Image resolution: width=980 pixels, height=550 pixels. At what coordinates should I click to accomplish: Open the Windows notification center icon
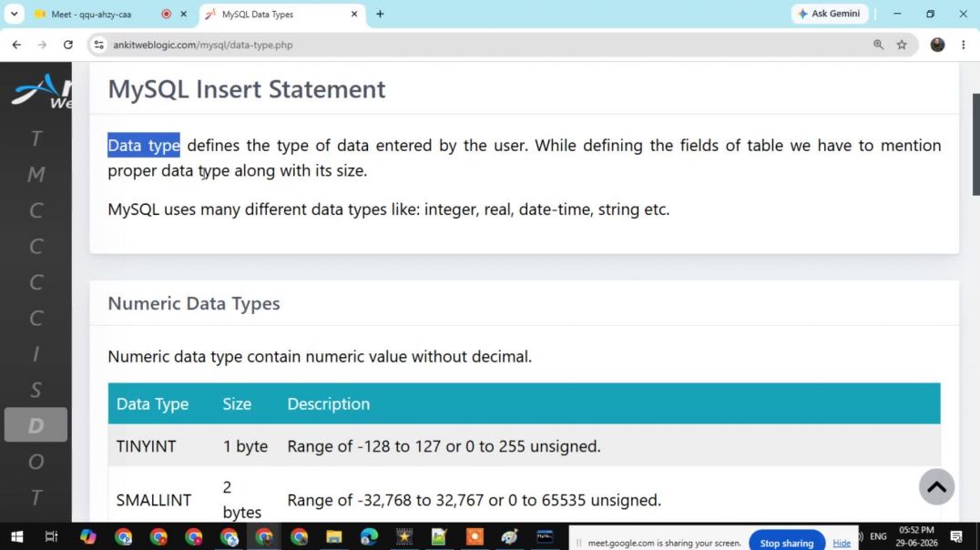point(956,536)
